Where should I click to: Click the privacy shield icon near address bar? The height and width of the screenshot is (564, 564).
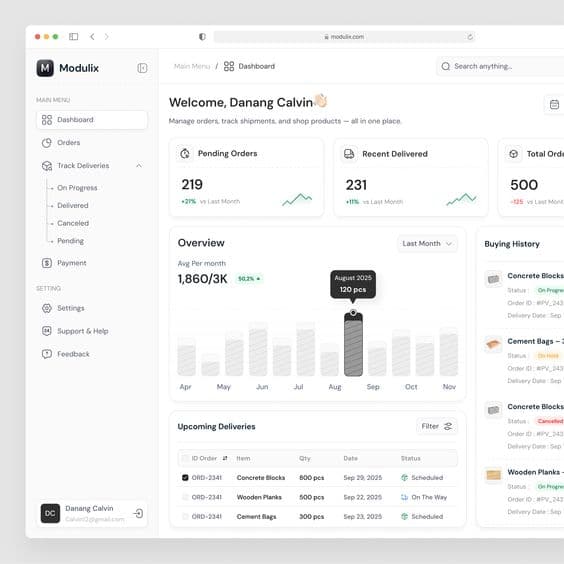pos(203,37)
